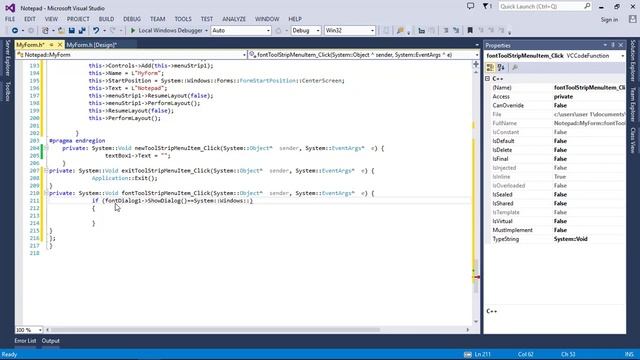The height and width of the screenshot is (360, 640).
Task: Open the Error List tab
Action: (x=25, y=341)
